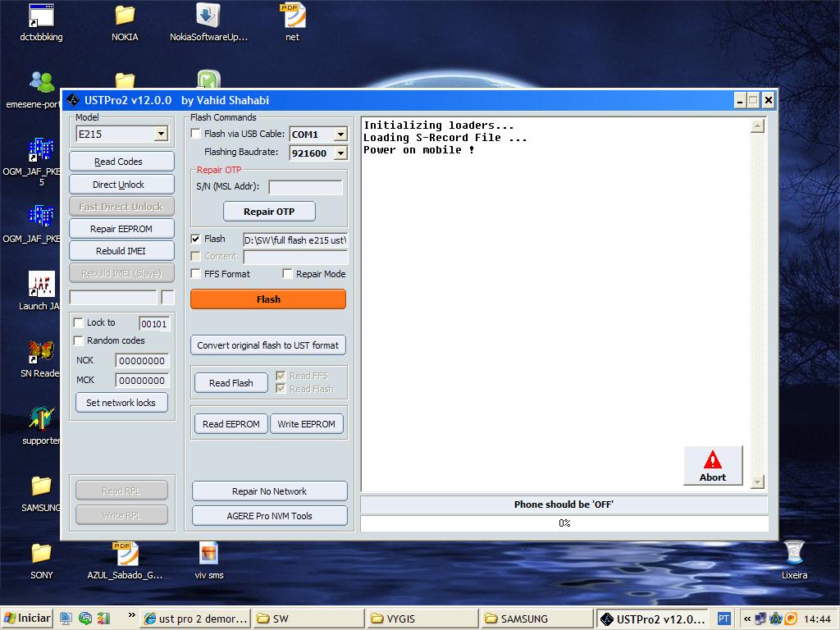Expand the COM1 port dropdown
Viewport: 840px width, 630px height.
(x=340, y=134)
